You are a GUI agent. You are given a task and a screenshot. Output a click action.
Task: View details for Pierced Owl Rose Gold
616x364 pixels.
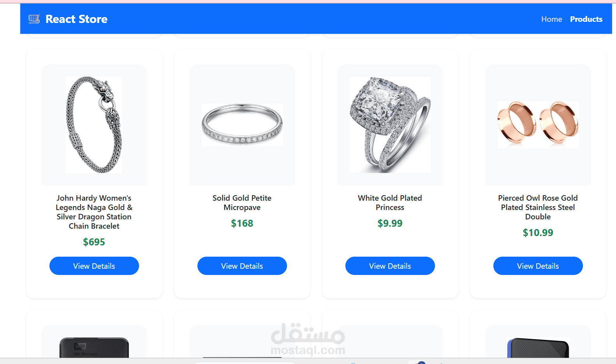click(538, 266)
